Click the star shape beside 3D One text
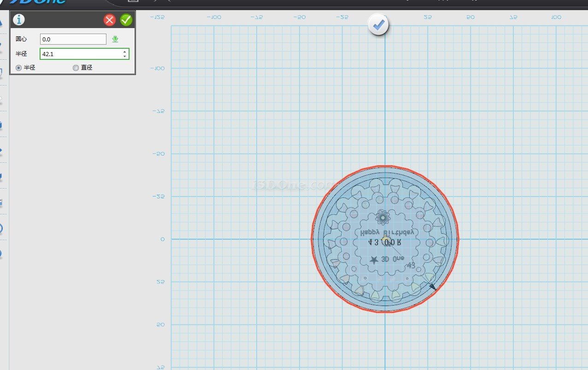Screen dimensions: 588x370 coord(374,260)
